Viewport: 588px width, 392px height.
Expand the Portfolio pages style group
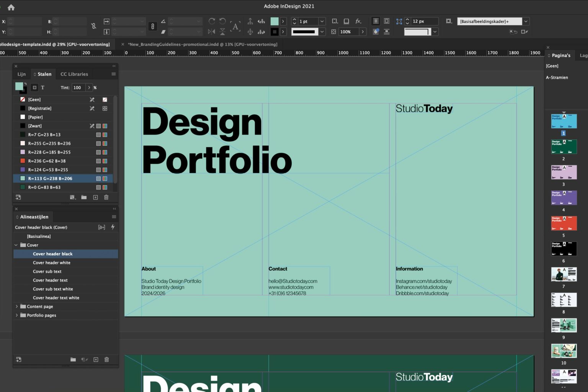click(17, 315)
